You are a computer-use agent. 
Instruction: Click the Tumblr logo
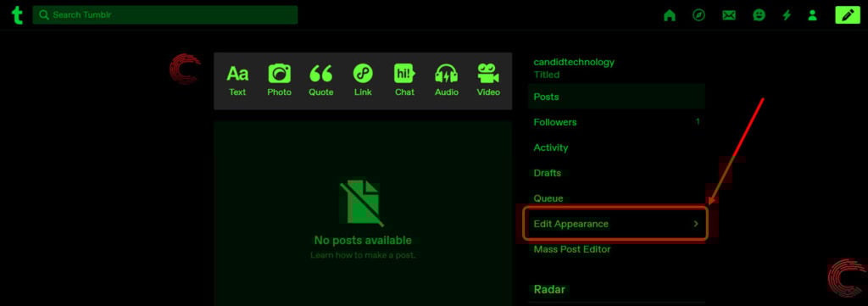click(x=17, y=15)
